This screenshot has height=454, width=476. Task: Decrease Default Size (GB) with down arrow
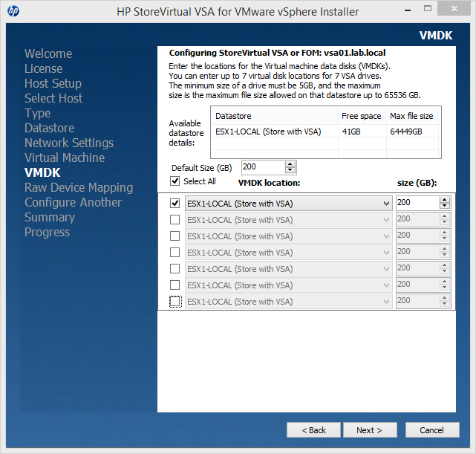pos(290,170)
